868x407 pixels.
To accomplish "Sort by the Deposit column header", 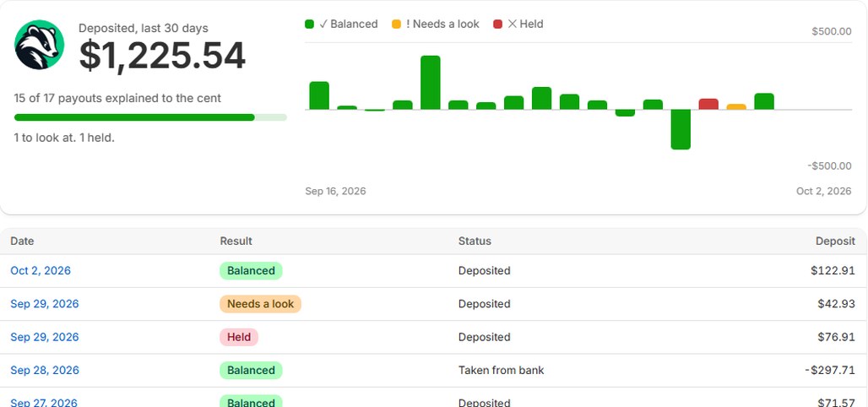I will point(835,241).
